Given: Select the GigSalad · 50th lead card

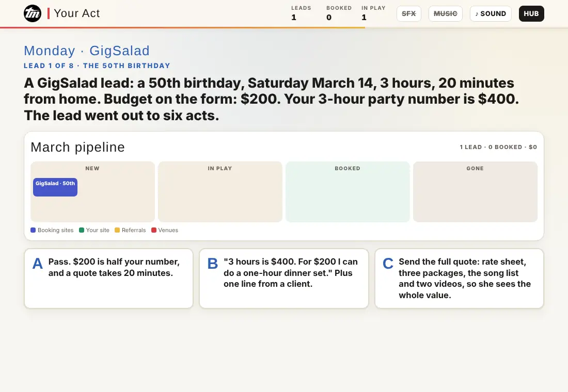Looking at the screenshot, I should [55, 187].
